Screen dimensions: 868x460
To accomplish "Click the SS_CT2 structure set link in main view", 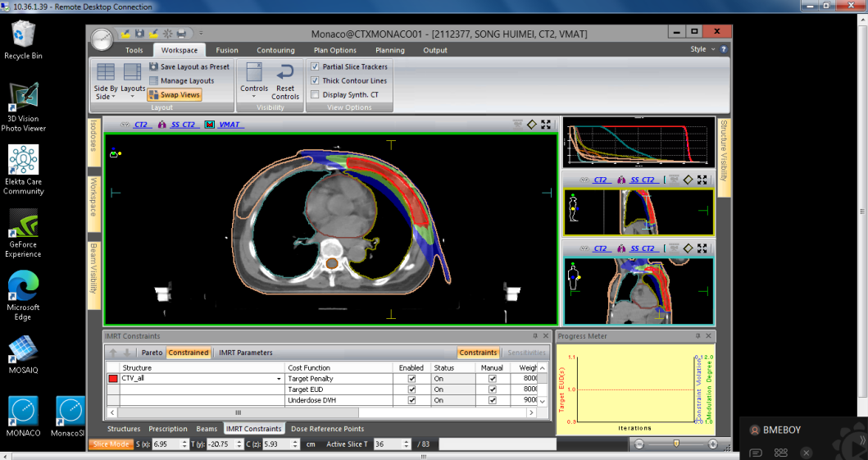I will [x=184, y=125].
